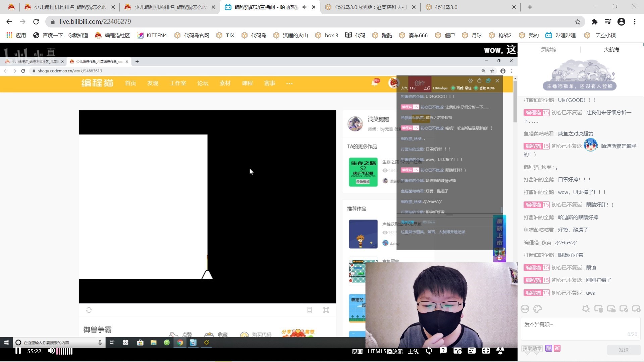Open the KITTEN4 bookmark

point(152,35)
